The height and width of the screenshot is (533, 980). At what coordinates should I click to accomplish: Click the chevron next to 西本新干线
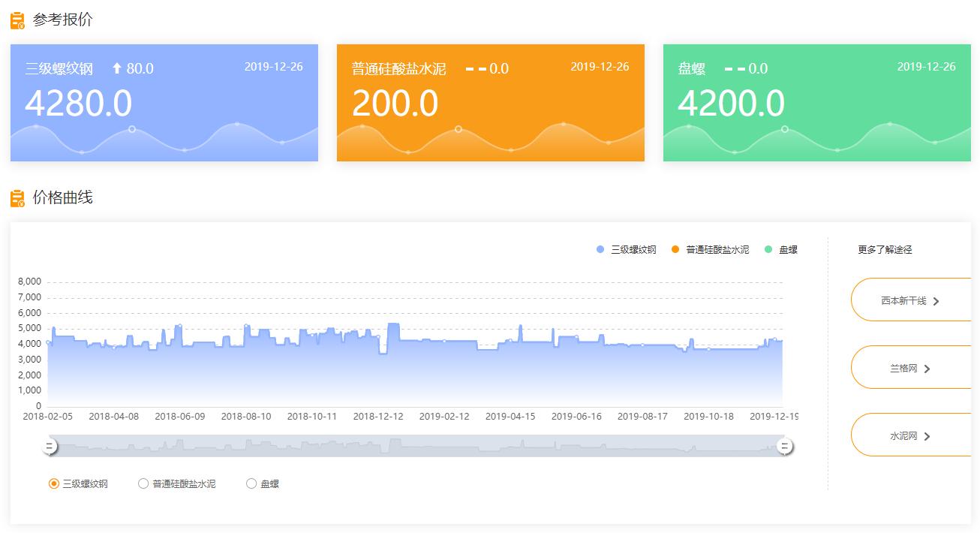(936, 301)
